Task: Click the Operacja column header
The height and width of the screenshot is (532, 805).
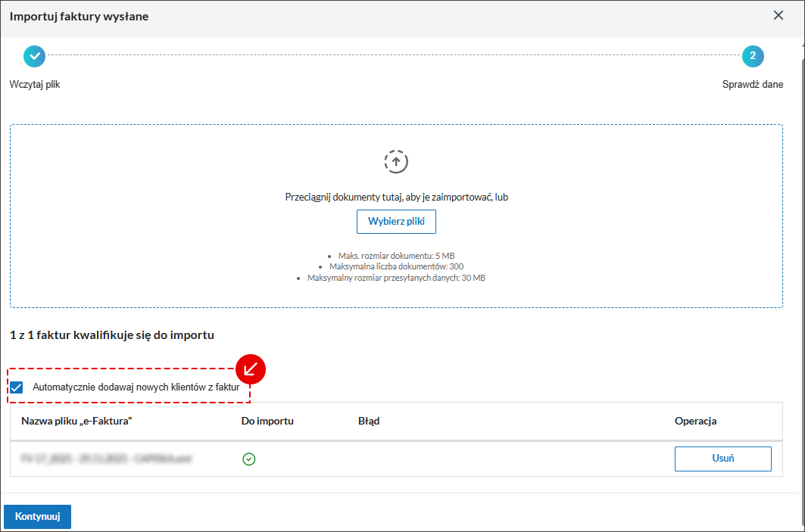Action: point(695,421)
